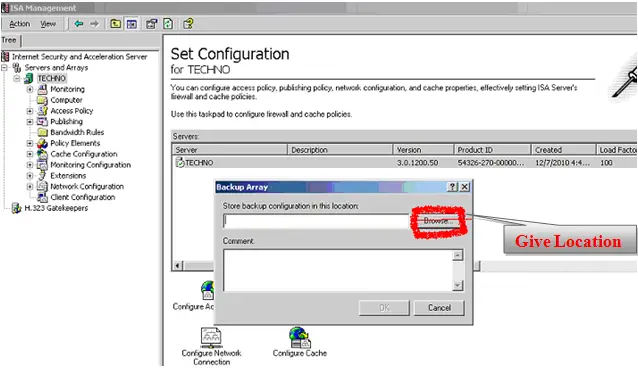Expand the Monitoring Configuration node
Screen dimensions: 638x375
point(30,165)
